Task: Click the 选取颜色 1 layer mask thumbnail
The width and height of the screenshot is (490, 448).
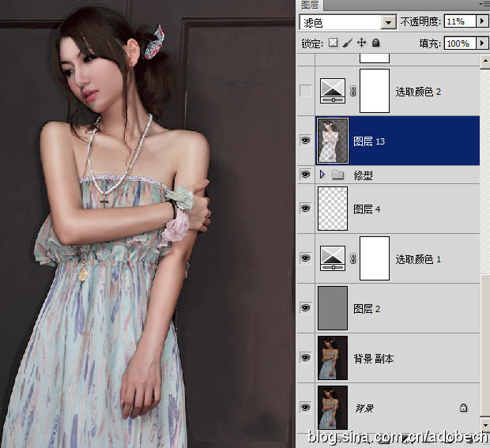Action: click(375, 258)
